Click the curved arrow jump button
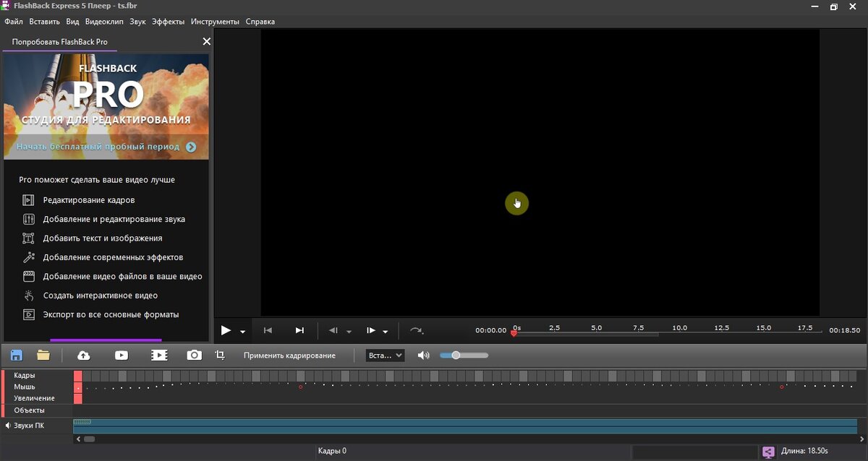The width and height of the screenshot is (868, 461). (x=417, y=330)
